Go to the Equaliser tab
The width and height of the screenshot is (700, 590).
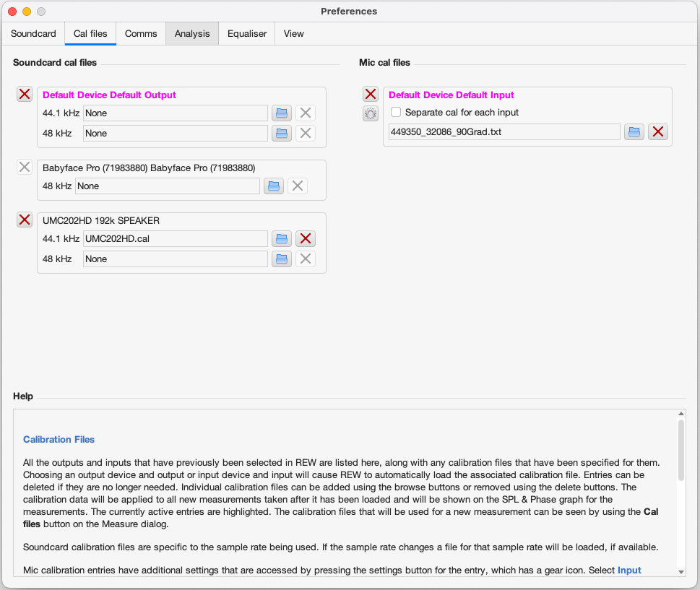(x=247, y=33)
